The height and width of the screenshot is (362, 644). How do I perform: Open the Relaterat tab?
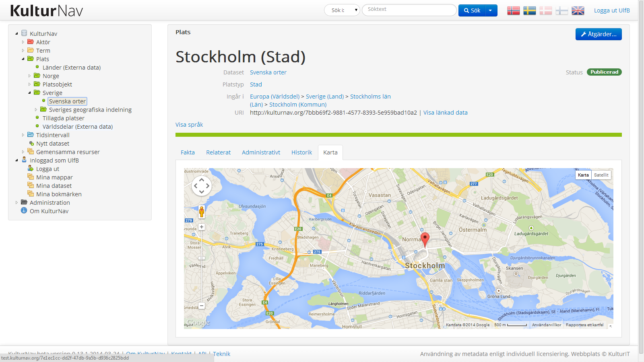coord(219,152)
